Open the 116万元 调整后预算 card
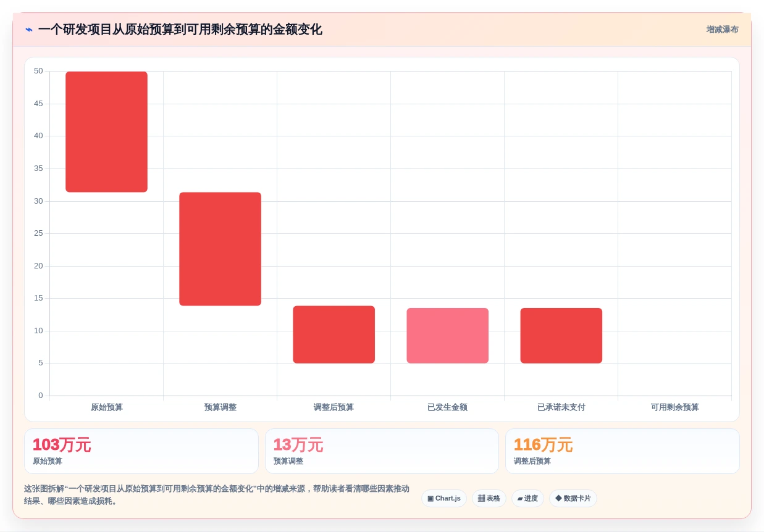764x532 pixels. 623,451
